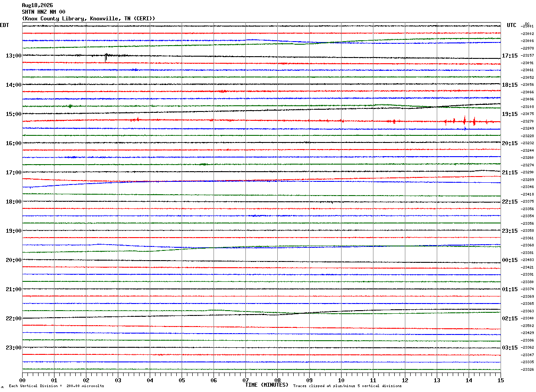
Task: Click the Traces clipped at plus/minus 5 note
Action: point(347,386)
